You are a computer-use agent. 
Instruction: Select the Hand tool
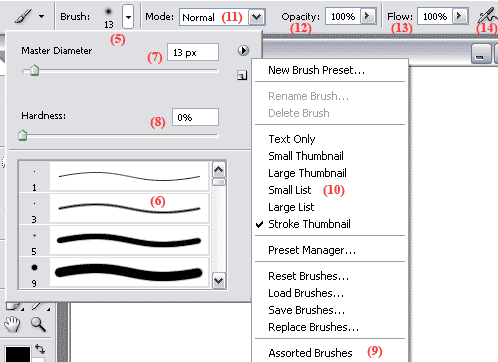[12, 324]
